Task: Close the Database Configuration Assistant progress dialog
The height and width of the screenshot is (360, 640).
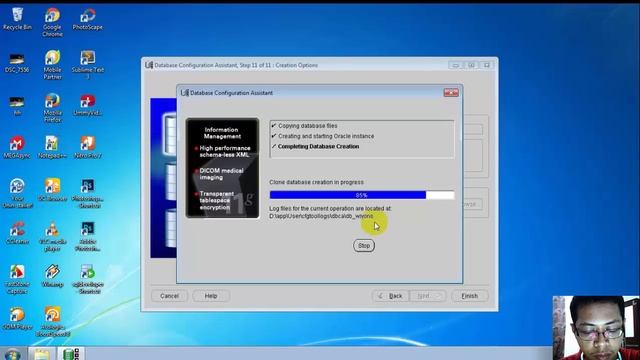Action: tap(451, 93)
